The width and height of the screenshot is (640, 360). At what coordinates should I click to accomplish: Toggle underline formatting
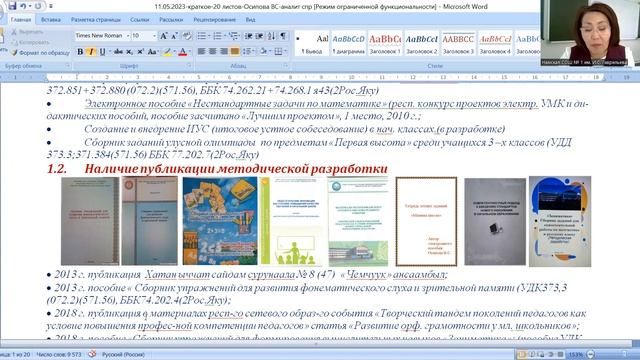[x=102, y=51]
